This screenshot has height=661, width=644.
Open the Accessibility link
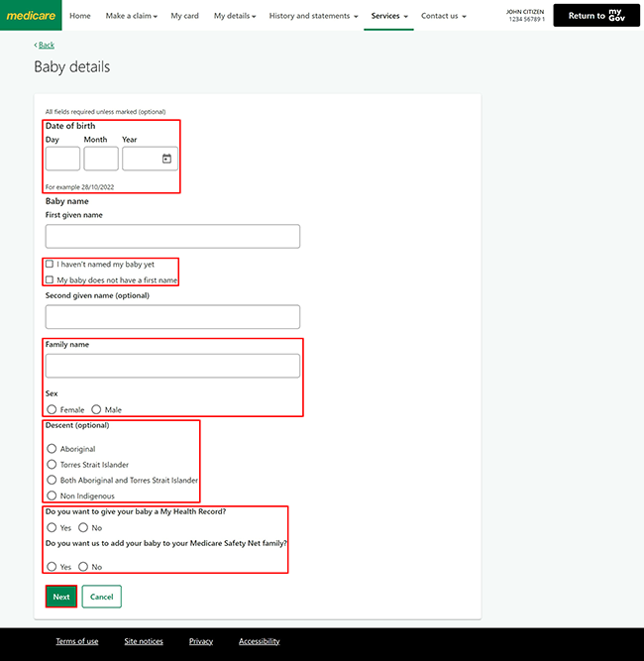pos(260,641)
